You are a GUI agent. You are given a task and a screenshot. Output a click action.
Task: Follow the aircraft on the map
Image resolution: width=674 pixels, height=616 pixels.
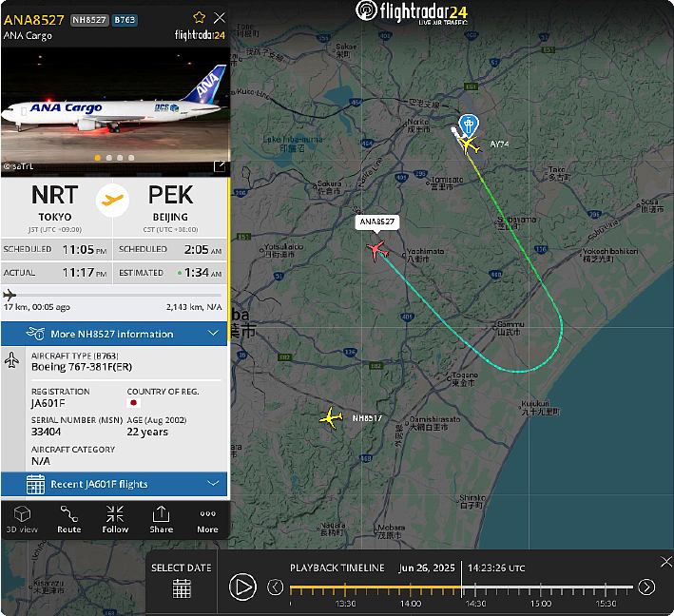coord(115,519)
